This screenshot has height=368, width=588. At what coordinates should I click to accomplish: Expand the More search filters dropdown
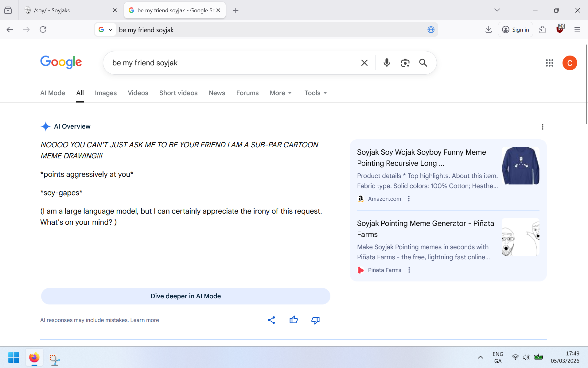281,93
